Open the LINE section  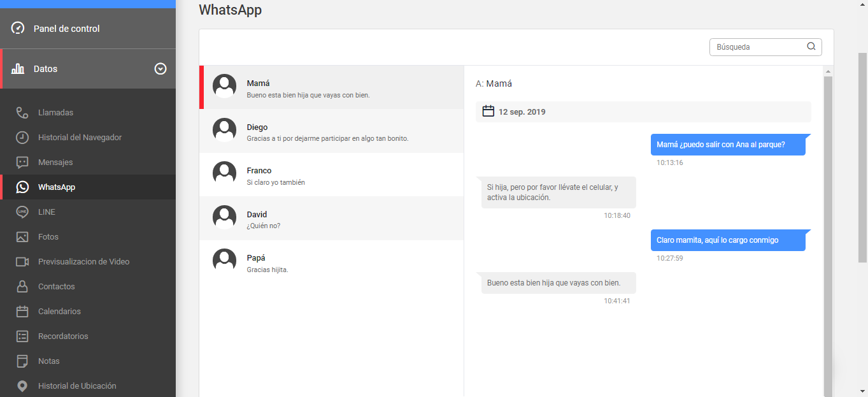pos(88,212)
